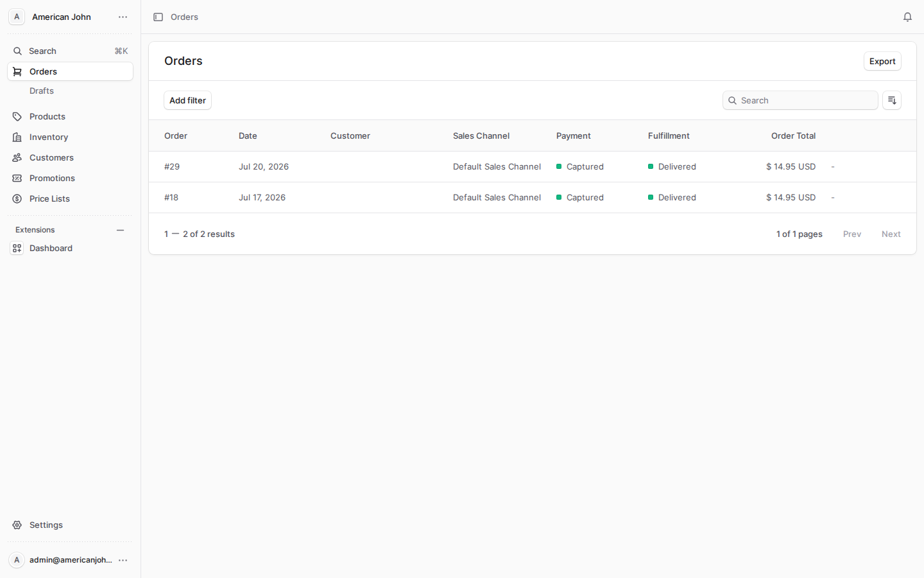Open sort options icon beside search

[892, 100]
